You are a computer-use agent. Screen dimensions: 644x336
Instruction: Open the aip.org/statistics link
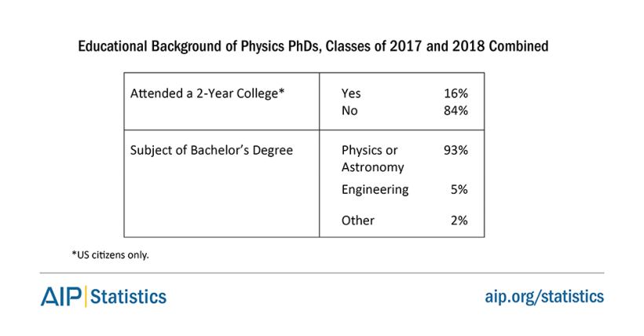coord(544,297)
